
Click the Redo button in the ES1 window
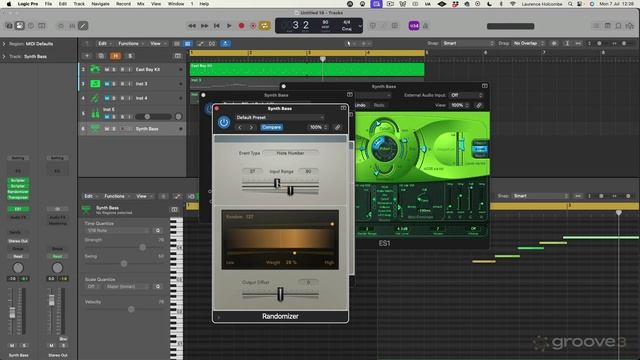click(379, 105)
